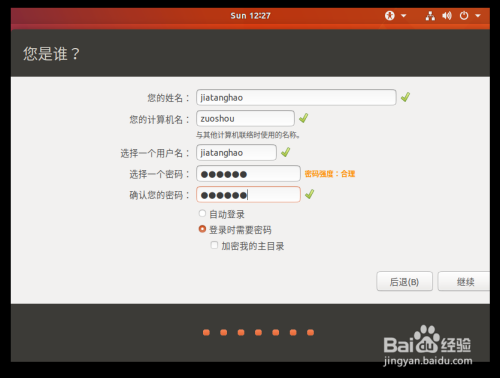The width and height of the screenshot is (500, 378).
Task: Select the green checkmark beside username field
Action: pyautogui.click(x=285, y=152)
